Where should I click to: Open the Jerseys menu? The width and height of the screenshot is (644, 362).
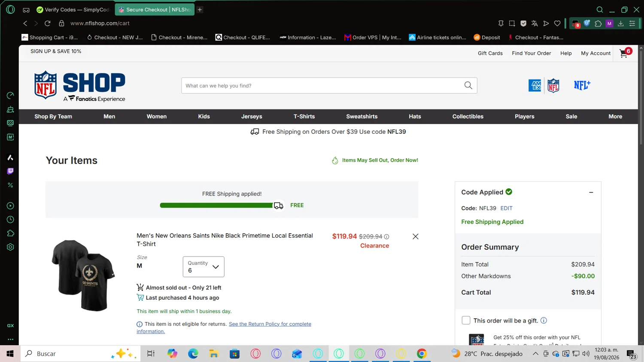pos(252,117)
